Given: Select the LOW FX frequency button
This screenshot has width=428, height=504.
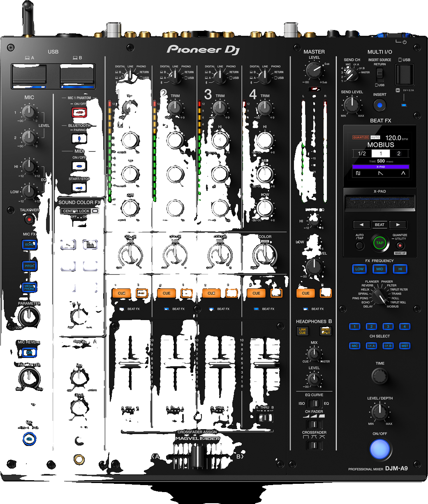Looking at the screenshot, I should tap(359, 269).
